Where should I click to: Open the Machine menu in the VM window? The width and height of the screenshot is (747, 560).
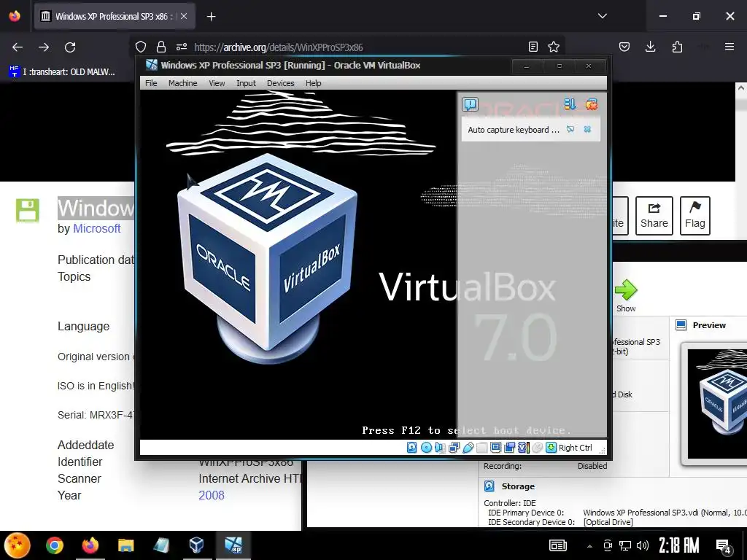tap(182, 83)
